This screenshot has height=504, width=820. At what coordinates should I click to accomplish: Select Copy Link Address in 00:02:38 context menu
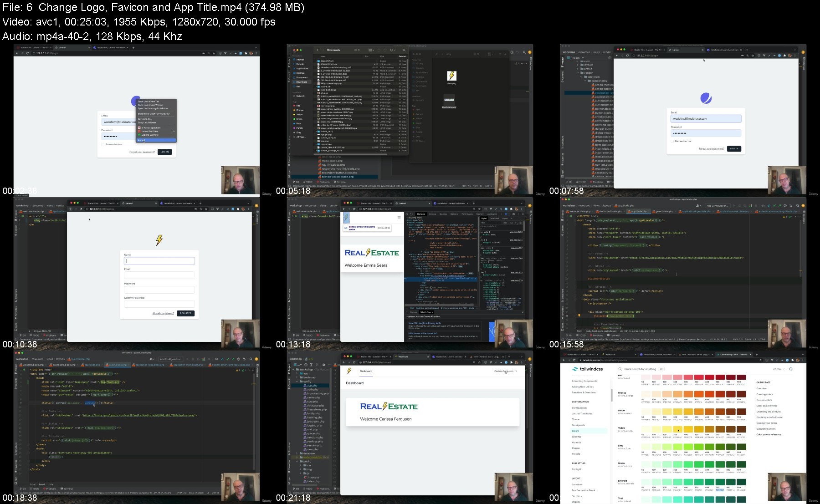(147, 122)
